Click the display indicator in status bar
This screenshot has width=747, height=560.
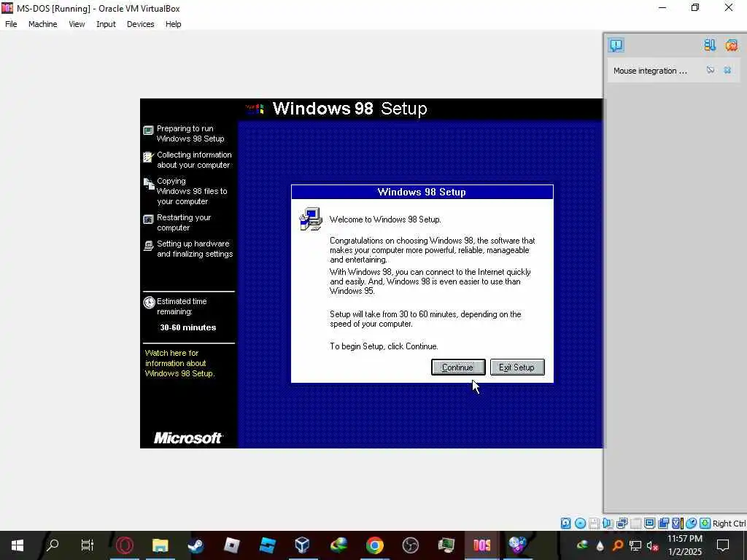pyautogui.click(x=649, y=524)
